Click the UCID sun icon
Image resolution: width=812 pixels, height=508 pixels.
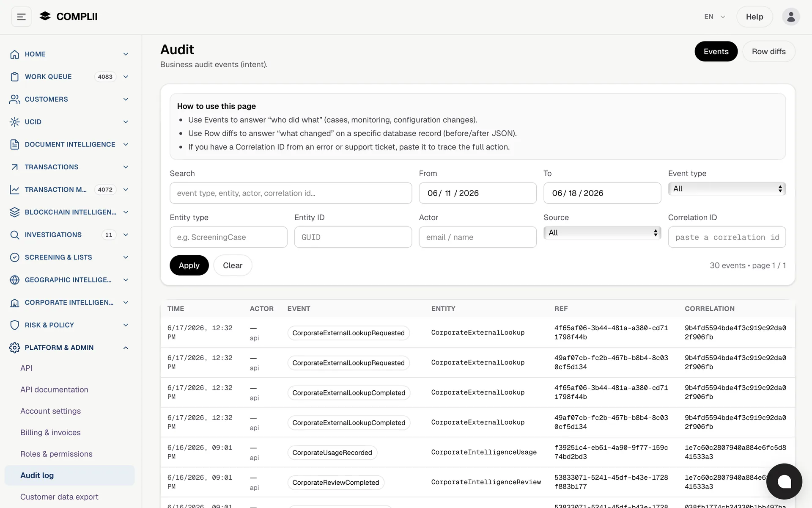15,122
